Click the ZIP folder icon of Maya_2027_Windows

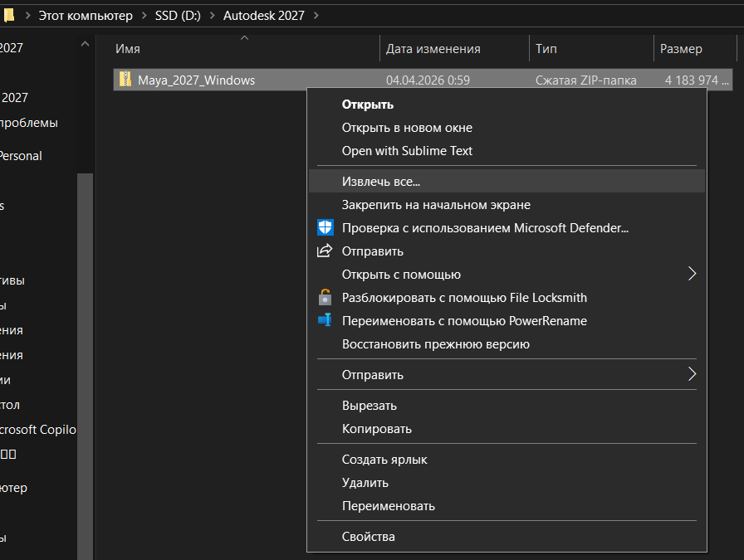(125, 79)
